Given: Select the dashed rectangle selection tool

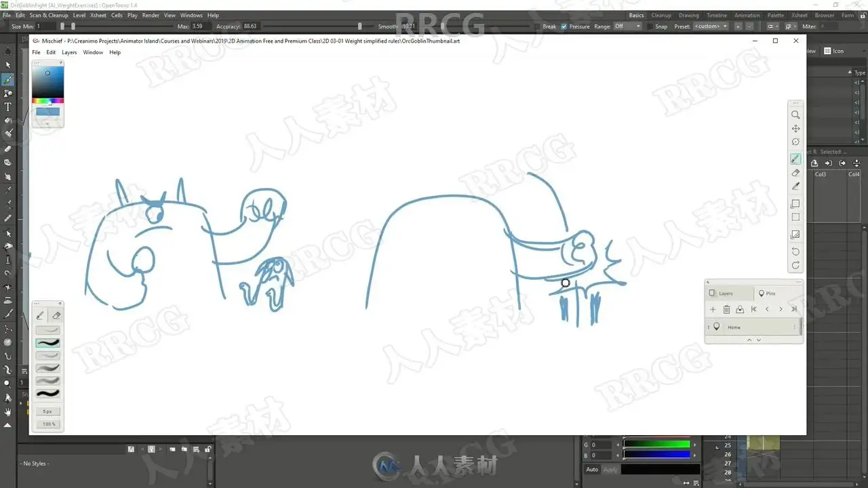Looking at the screenshot, I should pyautogui.click(x=795, y=217).
